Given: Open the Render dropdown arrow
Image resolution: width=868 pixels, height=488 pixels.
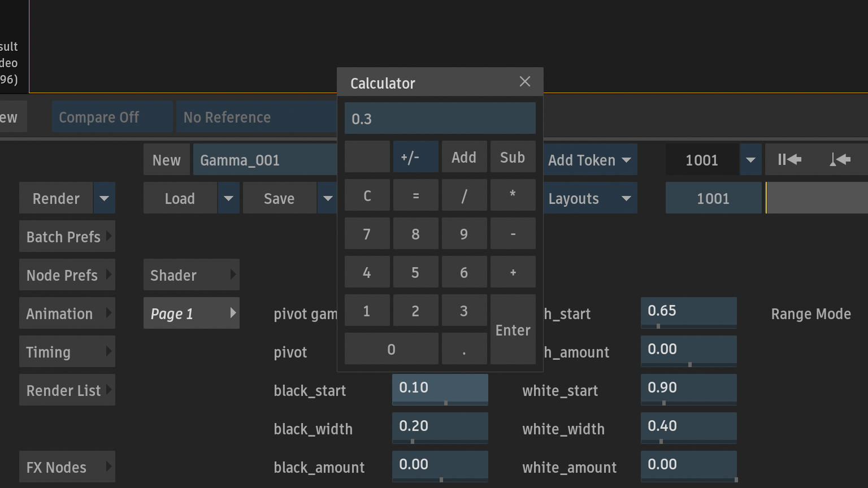Looking at the screenshot, I should pyautogui.click(x=105, y=198).
